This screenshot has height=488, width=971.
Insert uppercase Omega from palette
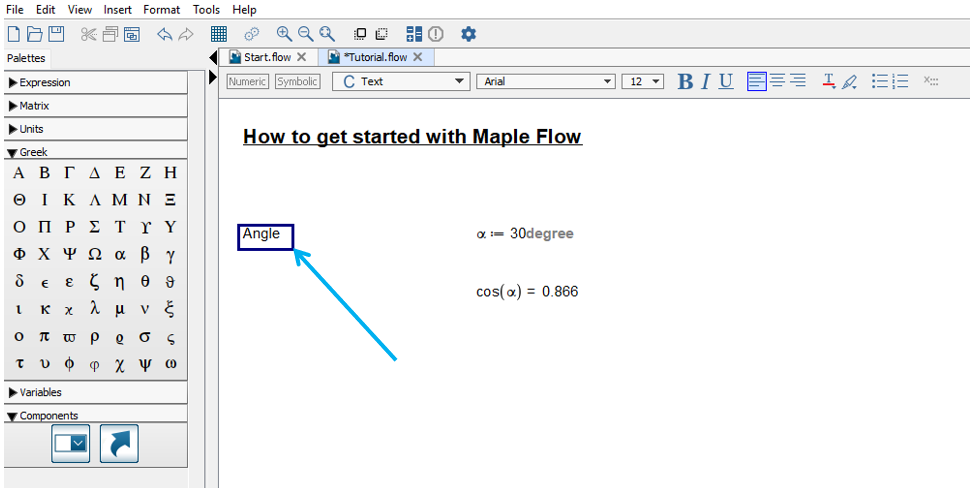click(x=95, y=254)
